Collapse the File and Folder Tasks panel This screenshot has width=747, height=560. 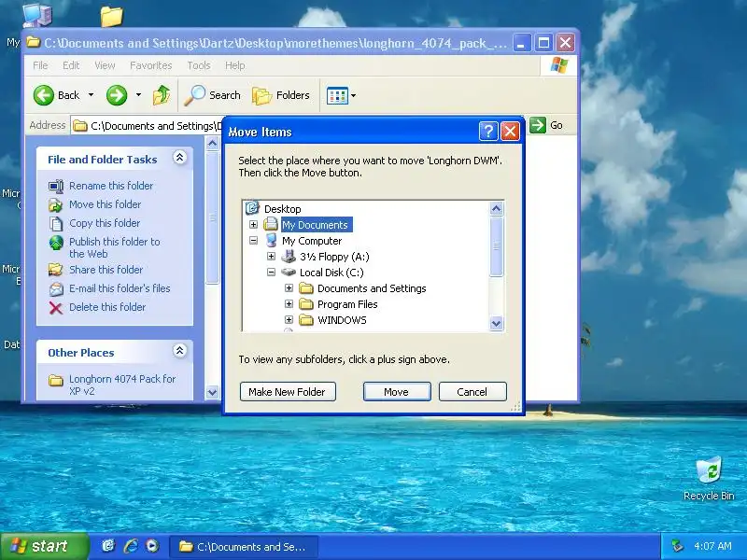click(x=179, y=158)
